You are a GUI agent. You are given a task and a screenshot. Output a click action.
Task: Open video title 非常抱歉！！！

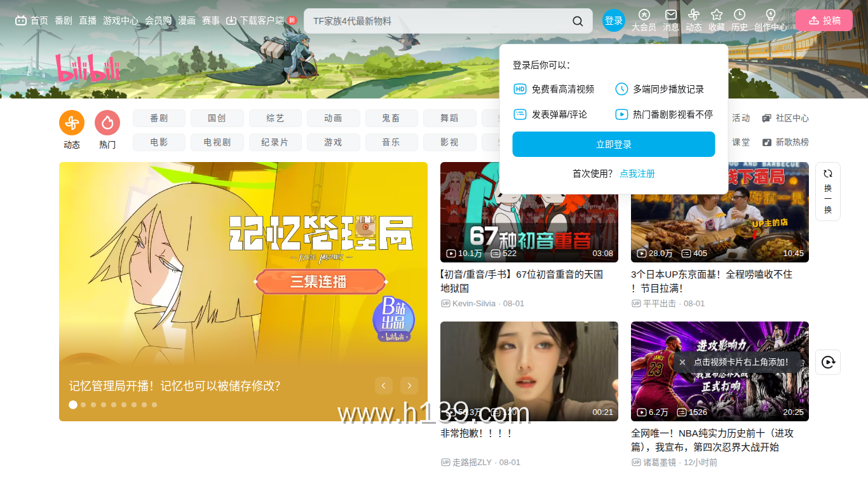(477, 433)
